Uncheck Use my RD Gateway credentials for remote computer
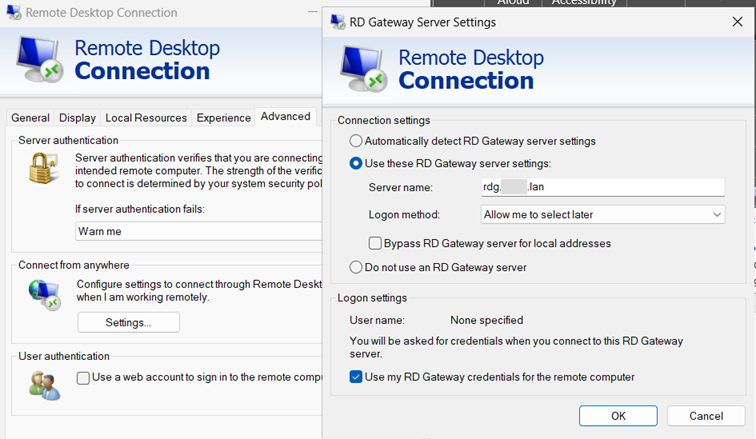This screenshot has width=756, height=439. coord(356,377)
